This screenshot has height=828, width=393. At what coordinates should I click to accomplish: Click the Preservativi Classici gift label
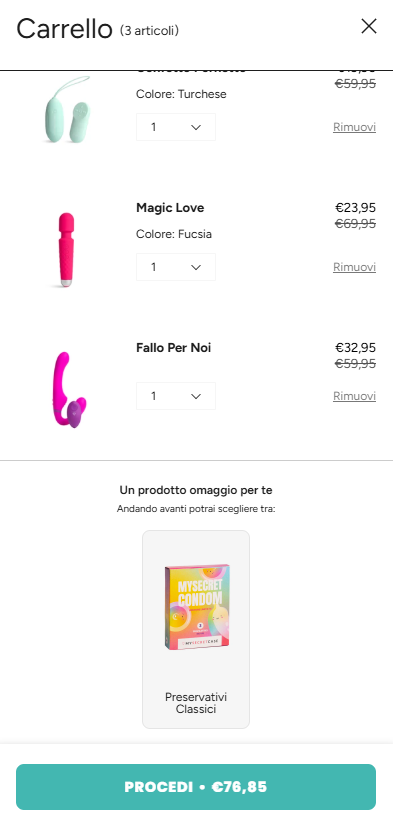click(x=196, y=703)
